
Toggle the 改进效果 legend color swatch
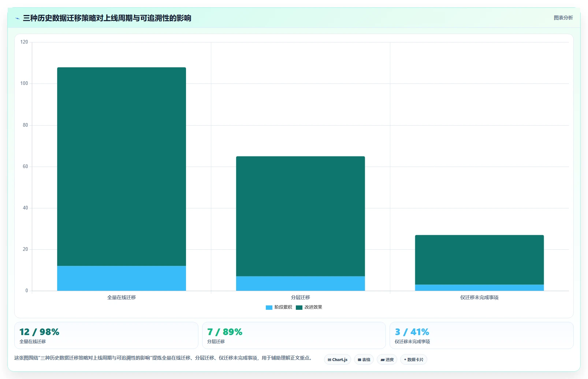coord(299,308)
